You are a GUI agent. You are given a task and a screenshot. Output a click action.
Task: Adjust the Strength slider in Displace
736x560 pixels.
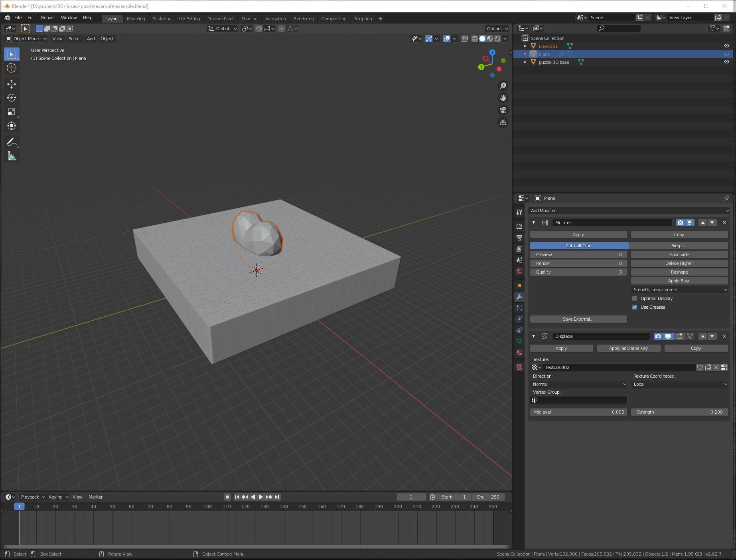pos(679,412)
